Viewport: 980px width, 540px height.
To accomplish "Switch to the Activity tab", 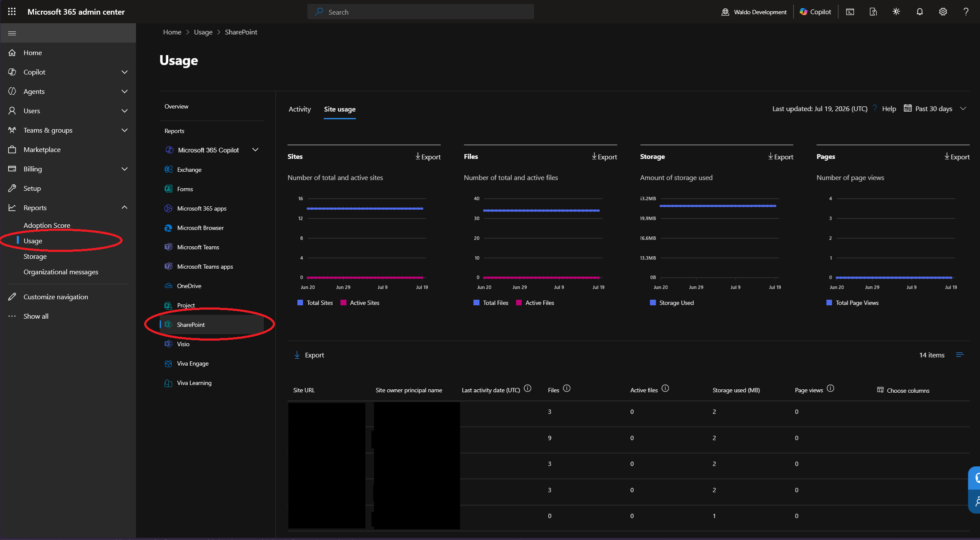I will coord(300,109).
